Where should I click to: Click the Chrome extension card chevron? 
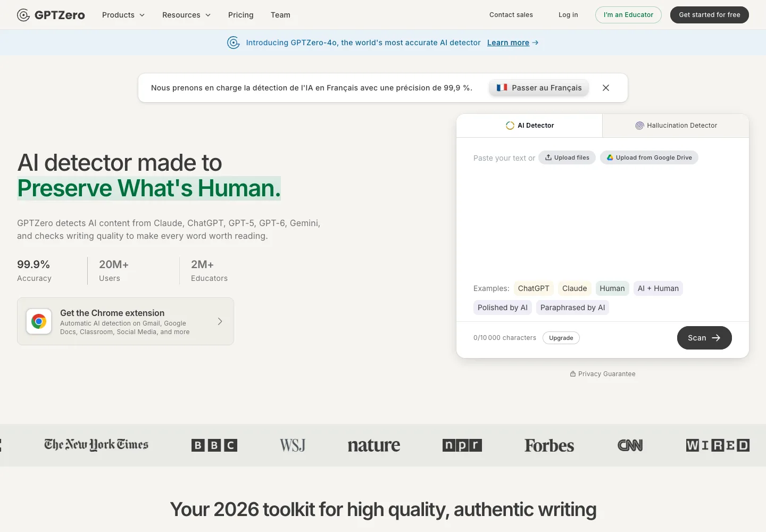(220, 321)
